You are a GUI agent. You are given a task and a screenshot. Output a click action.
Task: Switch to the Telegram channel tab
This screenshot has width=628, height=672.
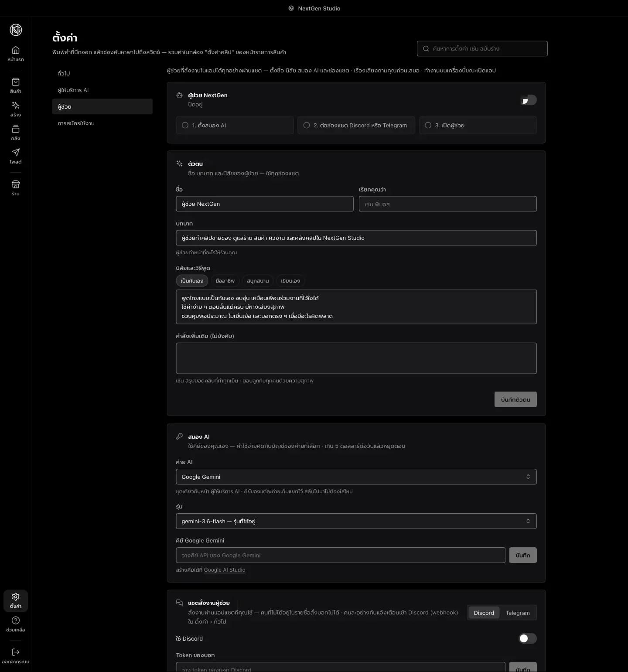pyautogui.click(x=518, y=613)
